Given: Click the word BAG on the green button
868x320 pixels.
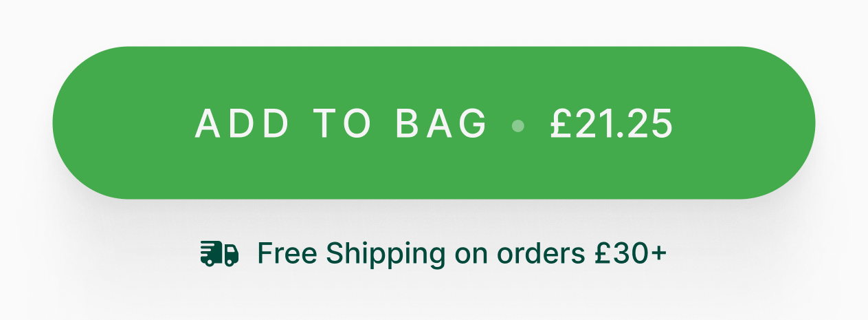Looking at the screenshot, I should coord(441,125).
